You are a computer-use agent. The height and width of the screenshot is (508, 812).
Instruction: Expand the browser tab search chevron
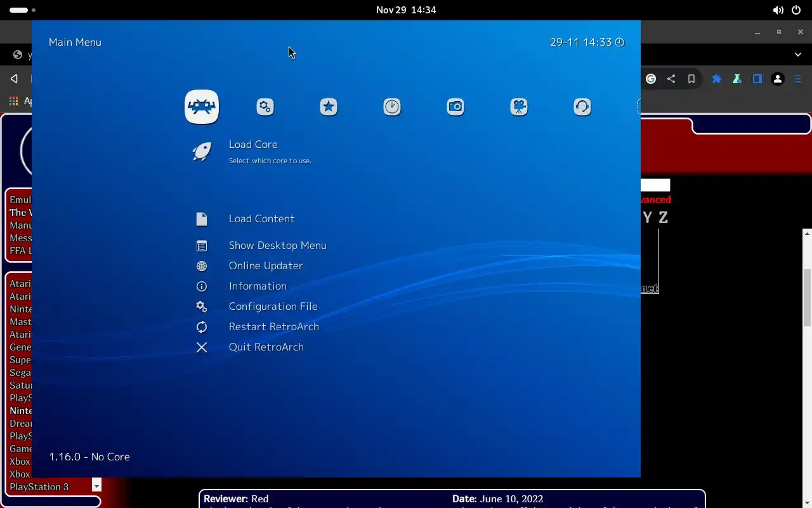(x=798, y=55)
